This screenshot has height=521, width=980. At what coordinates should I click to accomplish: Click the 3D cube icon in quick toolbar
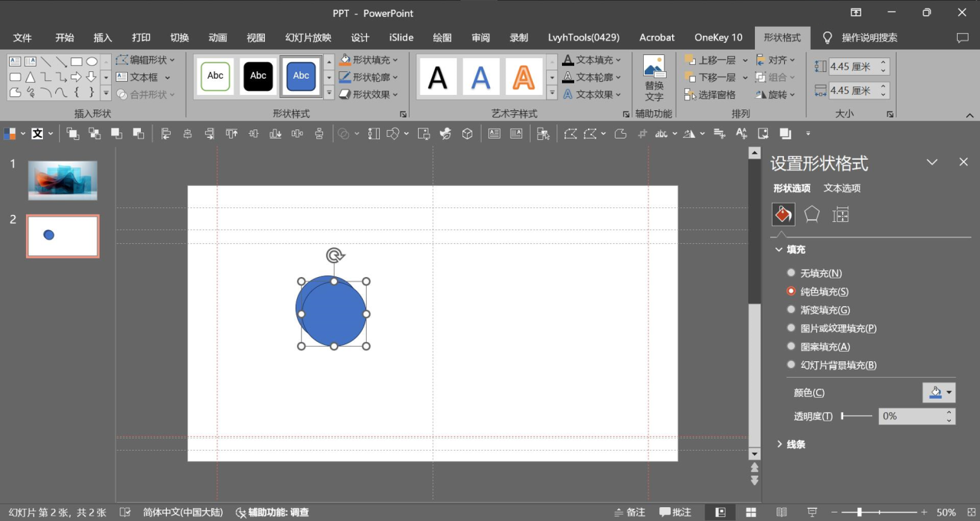click(x=467, y=133)
